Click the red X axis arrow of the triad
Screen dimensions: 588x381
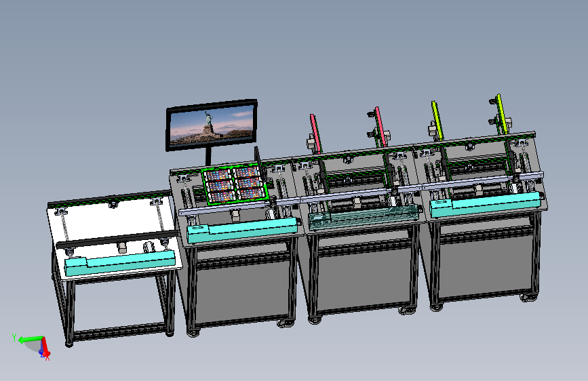pyautogui.click(x=45, y=347)
